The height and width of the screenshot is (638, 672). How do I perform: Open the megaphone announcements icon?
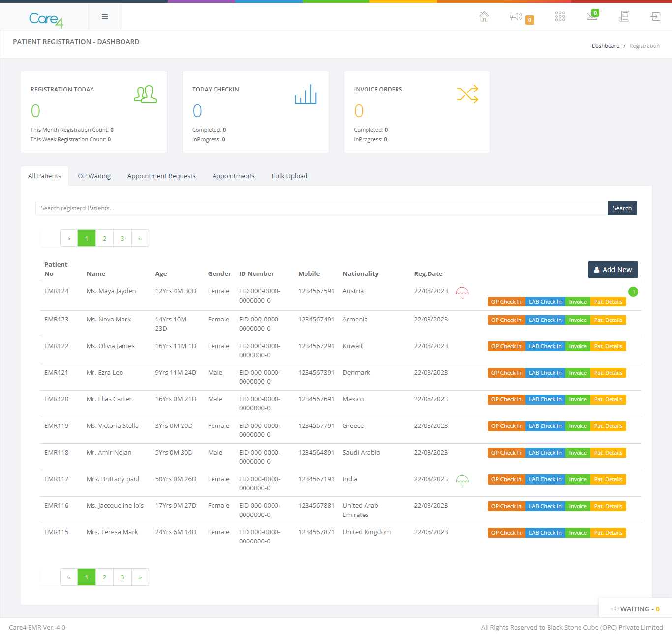(x=516, y=17)
